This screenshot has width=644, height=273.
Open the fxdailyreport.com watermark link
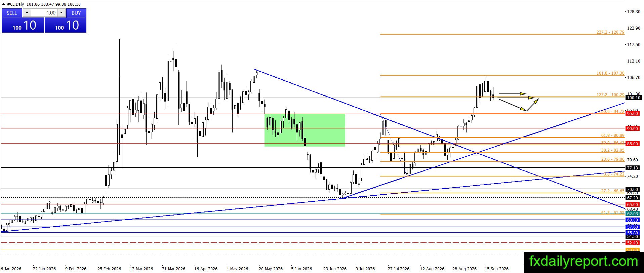click(x=583, y=261)
